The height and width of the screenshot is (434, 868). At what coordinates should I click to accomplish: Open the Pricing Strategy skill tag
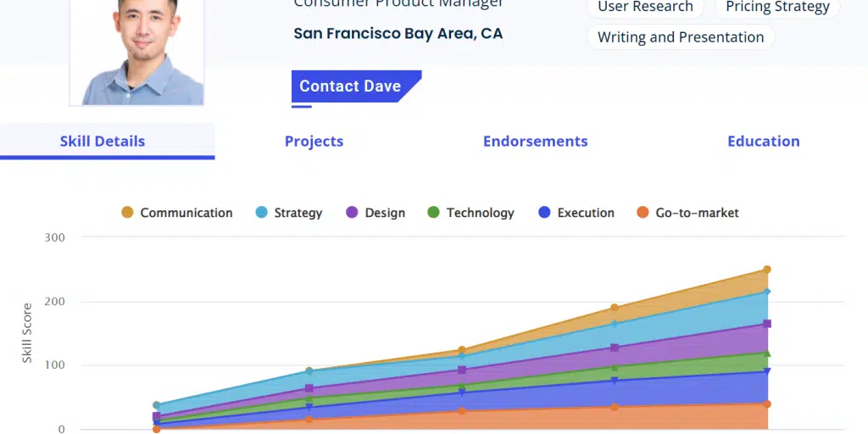pos(777,8)
